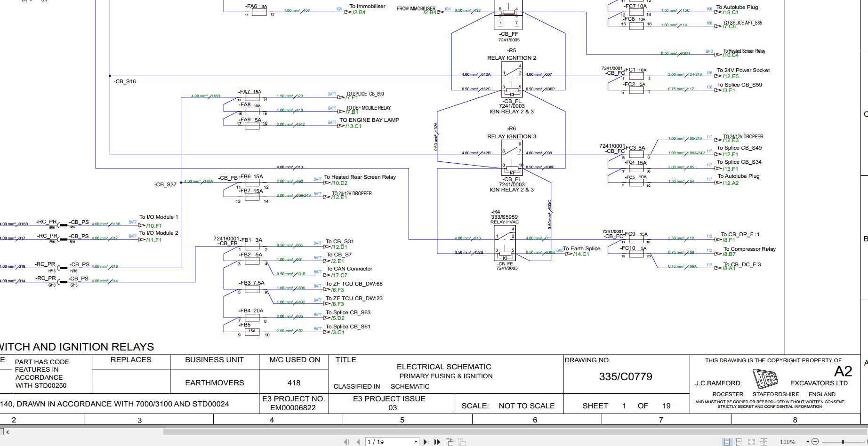Go forward to the next view

pos(462,442)
